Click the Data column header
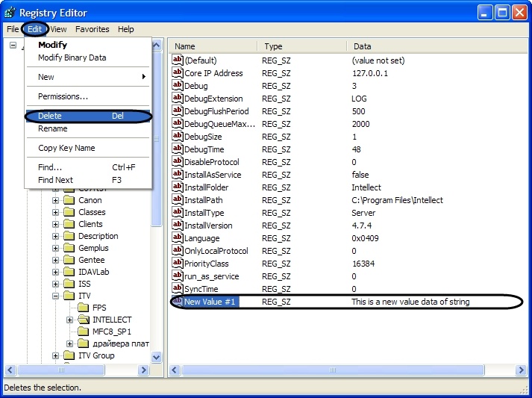This screenshot has height=398, width=532. [x=362, y=46]
